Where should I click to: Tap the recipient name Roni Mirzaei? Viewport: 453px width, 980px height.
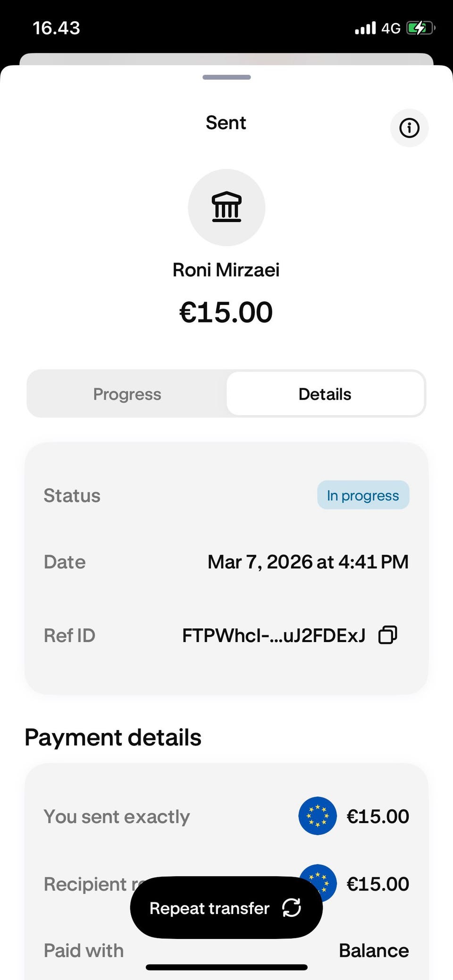[226, 270]
